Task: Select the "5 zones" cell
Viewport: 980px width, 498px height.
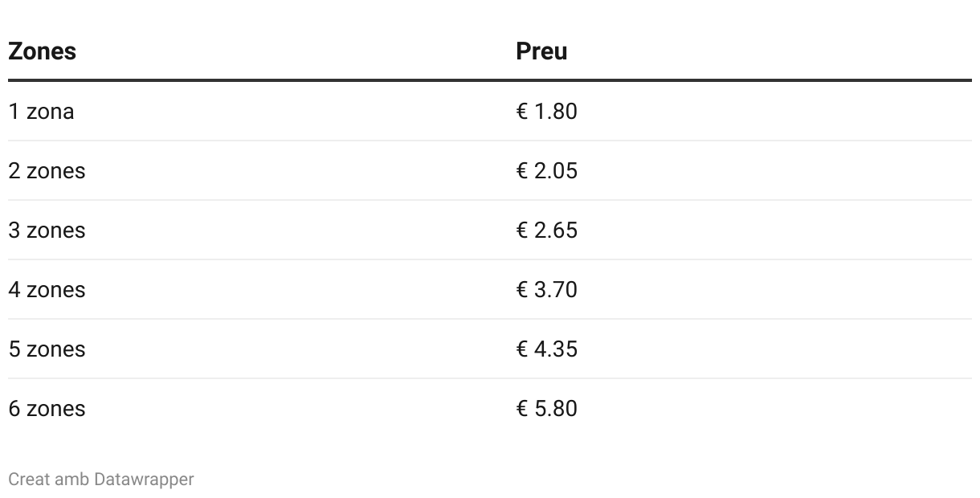Action: [47, 349]
